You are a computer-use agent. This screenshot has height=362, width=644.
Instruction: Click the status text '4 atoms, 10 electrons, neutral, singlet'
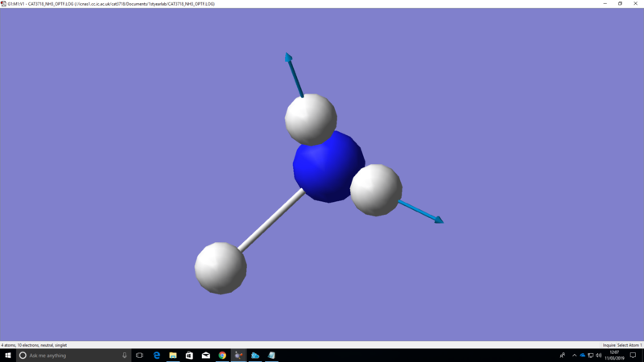pyautogui.click(x=34, y=345)
